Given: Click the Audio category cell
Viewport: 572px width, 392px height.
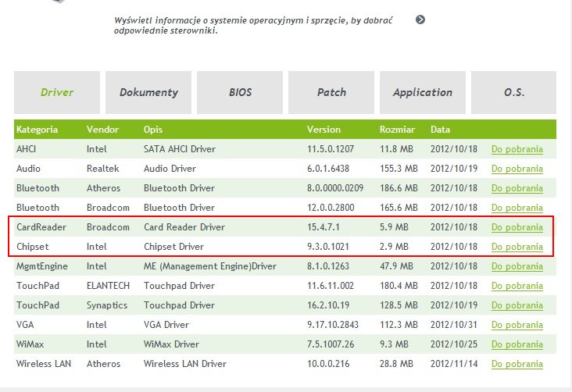Looking at the screenshot, I should (28, 169).
